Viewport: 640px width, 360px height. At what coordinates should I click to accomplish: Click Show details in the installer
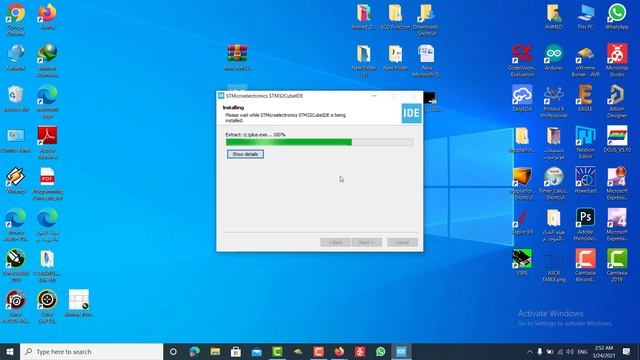[245, 154]
